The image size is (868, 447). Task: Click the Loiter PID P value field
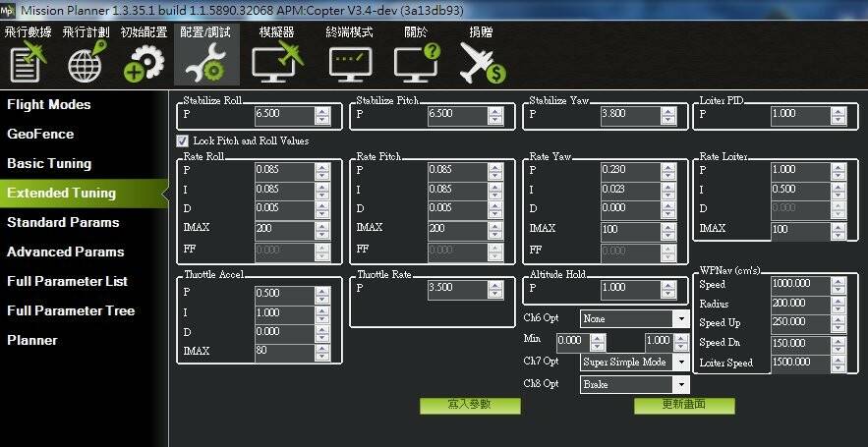tap(800, 116)
